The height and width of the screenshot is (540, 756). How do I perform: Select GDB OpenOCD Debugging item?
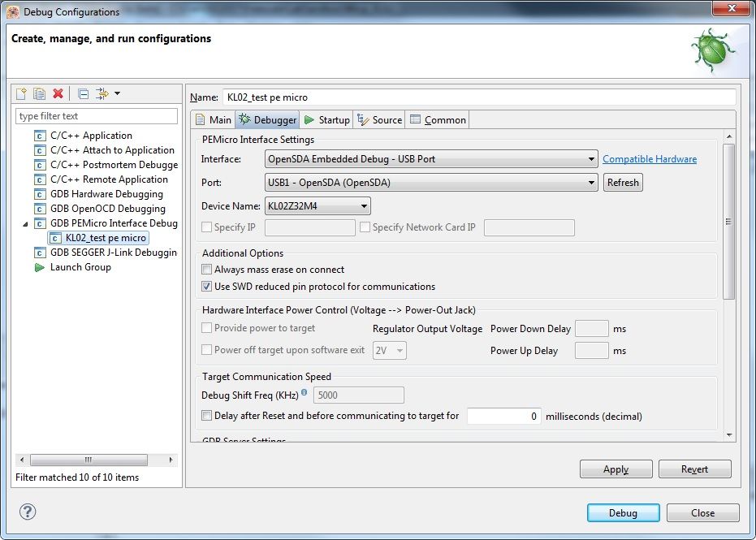[100, 209]
